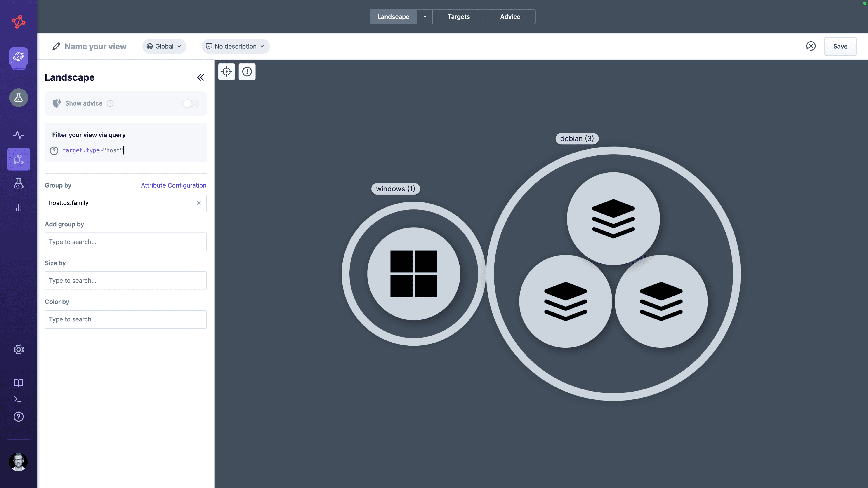This screenshot has height=488, width=868.
Task: Expand the No description dropdown
Action: pos(235,47)
